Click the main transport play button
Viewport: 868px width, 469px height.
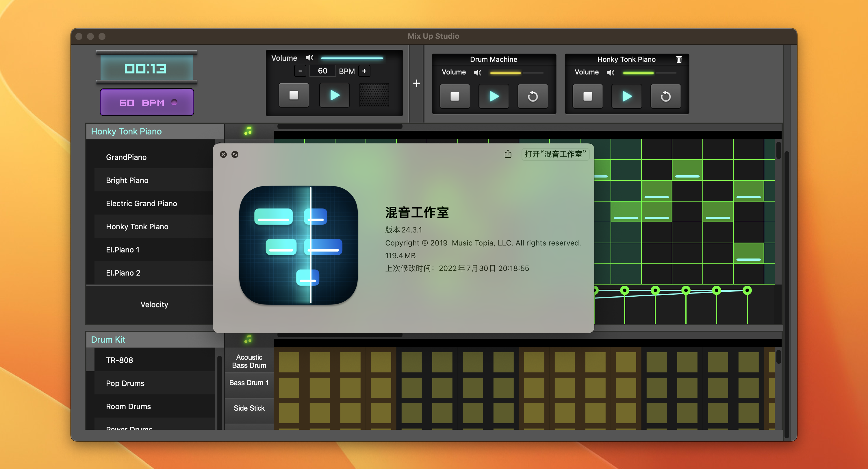[x=334, y=95]
